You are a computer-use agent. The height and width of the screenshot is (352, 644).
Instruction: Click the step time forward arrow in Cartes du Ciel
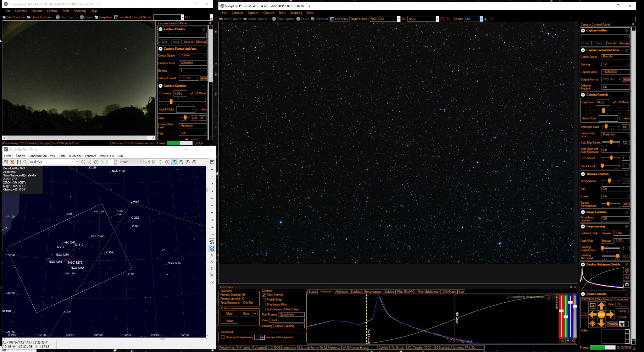coord(103,162)
